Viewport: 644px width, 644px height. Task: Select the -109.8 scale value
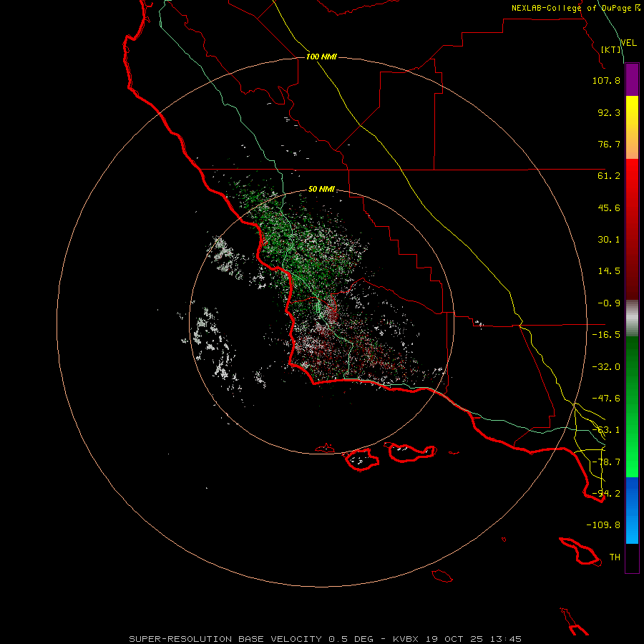603,525
